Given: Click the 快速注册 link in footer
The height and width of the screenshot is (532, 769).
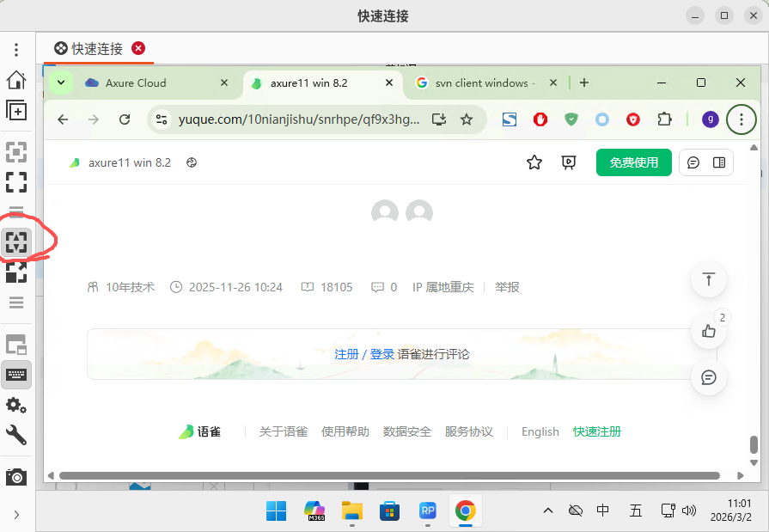Looking at the screenshot, I should click(x=596, y=431).
